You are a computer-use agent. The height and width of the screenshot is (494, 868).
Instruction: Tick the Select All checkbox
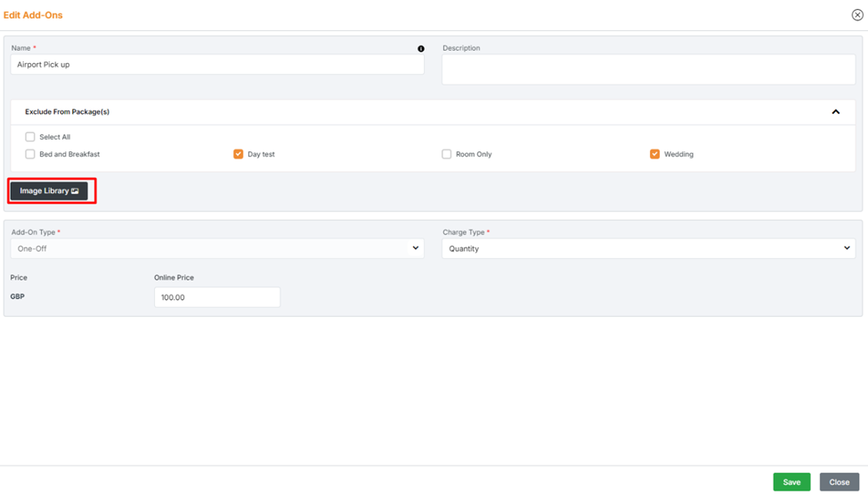(30, 137)
